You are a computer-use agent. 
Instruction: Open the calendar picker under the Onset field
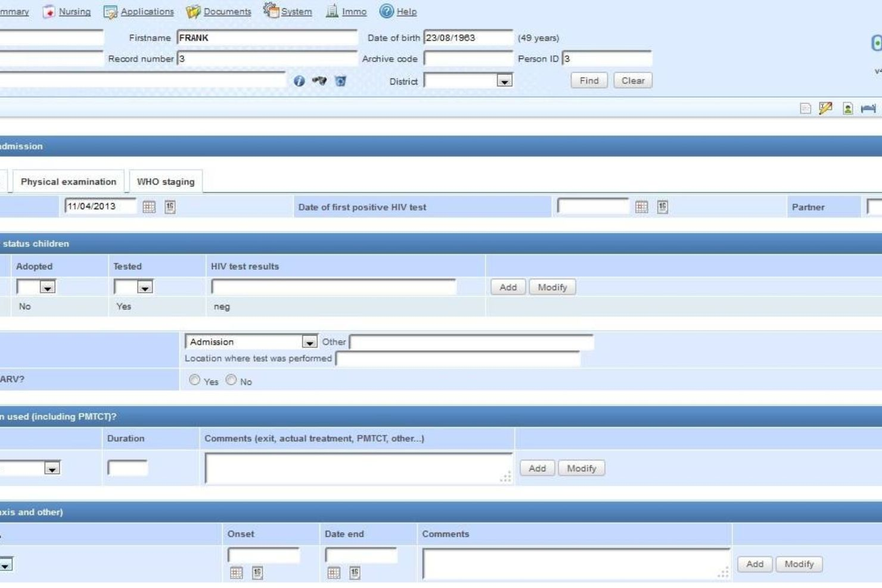[237, 573]
